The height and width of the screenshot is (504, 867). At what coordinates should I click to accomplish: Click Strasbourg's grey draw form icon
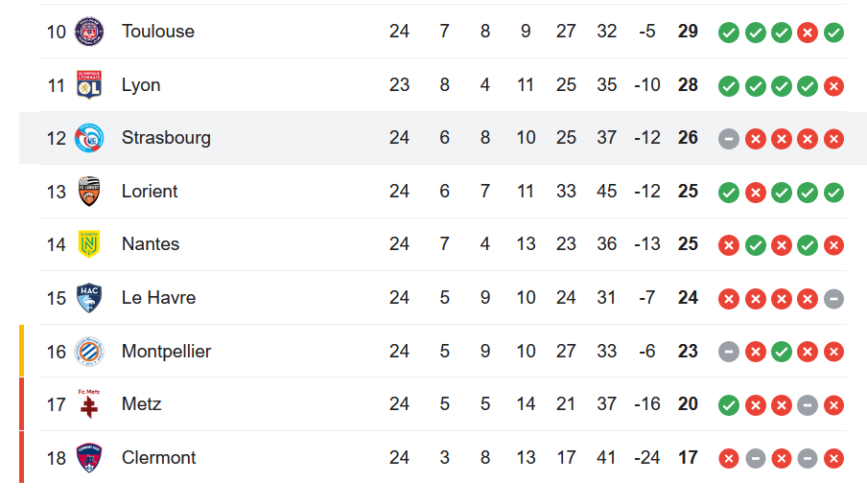729,139
